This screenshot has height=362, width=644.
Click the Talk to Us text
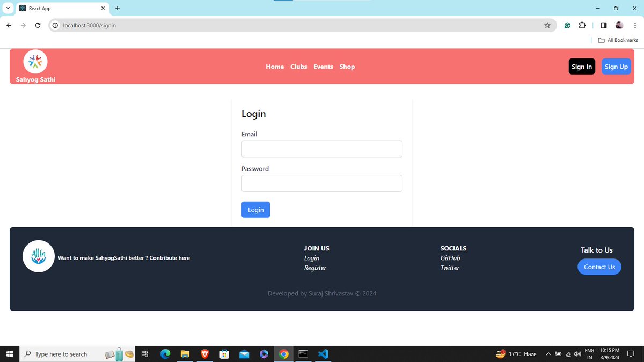coord(597,250)
